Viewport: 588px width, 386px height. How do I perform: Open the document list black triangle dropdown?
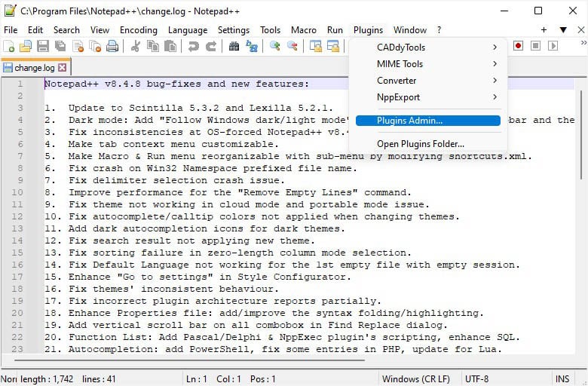563,29
